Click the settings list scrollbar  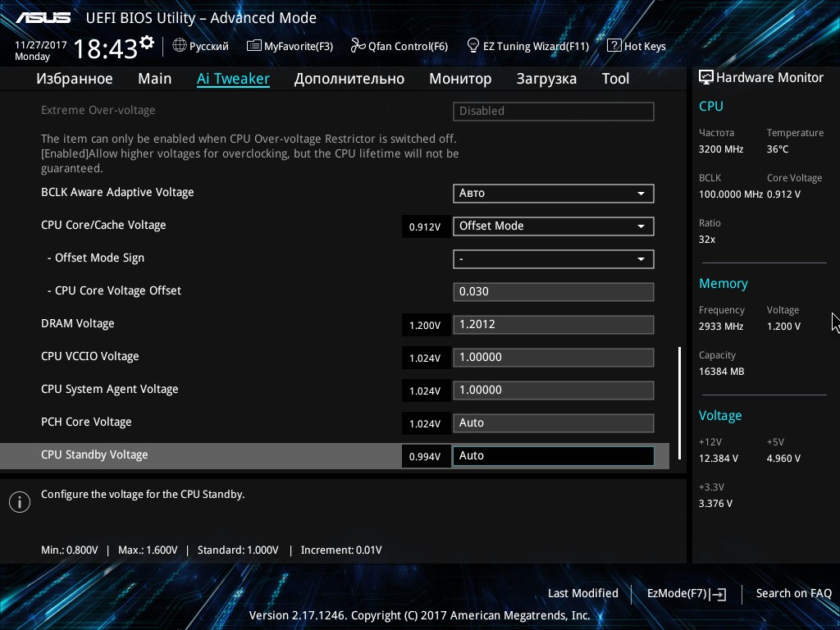point(680,403)
